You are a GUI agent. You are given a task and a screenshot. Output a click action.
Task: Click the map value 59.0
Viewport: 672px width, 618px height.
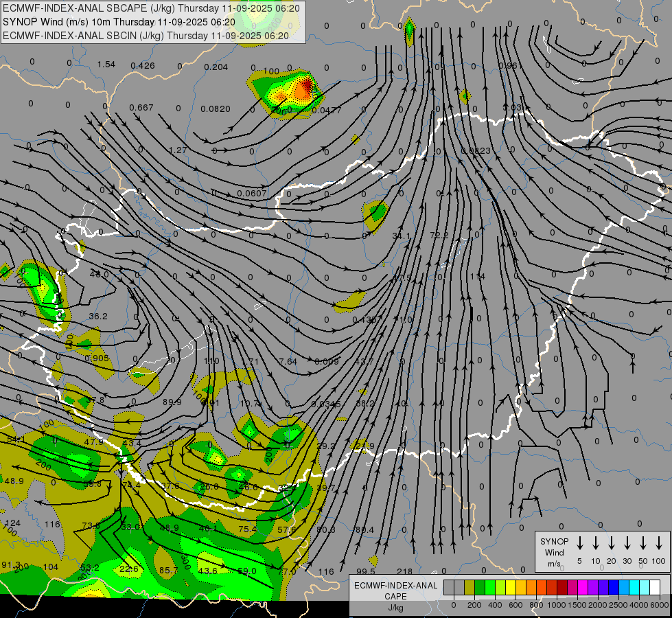[x=247, y=571]
